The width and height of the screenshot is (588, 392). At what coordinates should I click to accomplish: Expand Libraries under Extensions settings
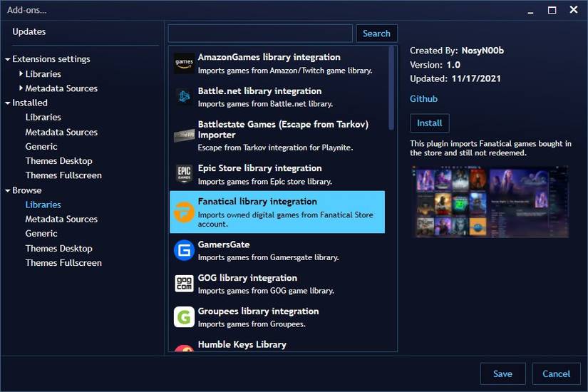pos(21,73)
